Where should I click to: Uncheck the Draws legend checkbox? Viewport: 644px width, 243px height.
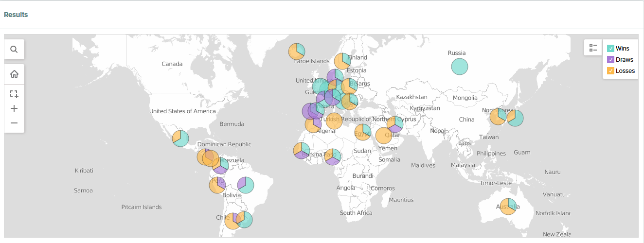click(610, 60)
